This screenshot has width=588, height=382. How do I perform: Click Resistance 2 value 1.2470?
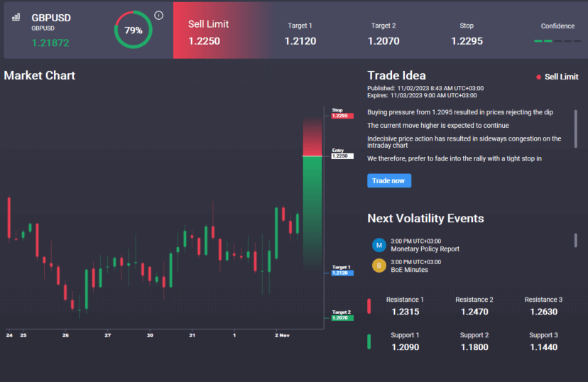click(474, 312)
